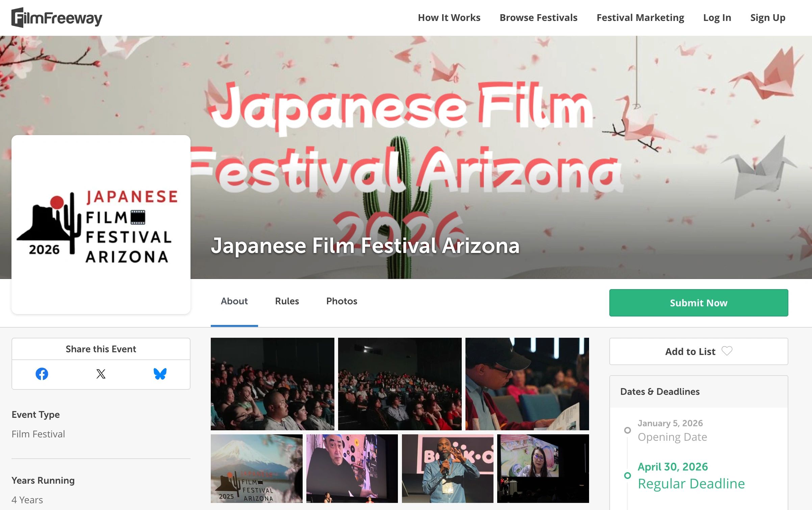The width and height of the screenshot is (812, 510).
Task: Click the Japanese Film Festival Arizona 2026 logo
Action: click(x=101, y=225)
